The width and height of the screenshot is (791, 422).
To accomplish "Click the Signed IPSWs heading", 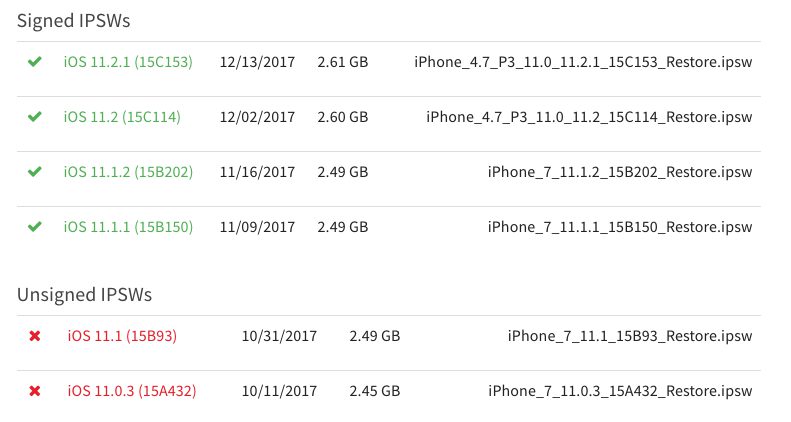I will [74, 20].
